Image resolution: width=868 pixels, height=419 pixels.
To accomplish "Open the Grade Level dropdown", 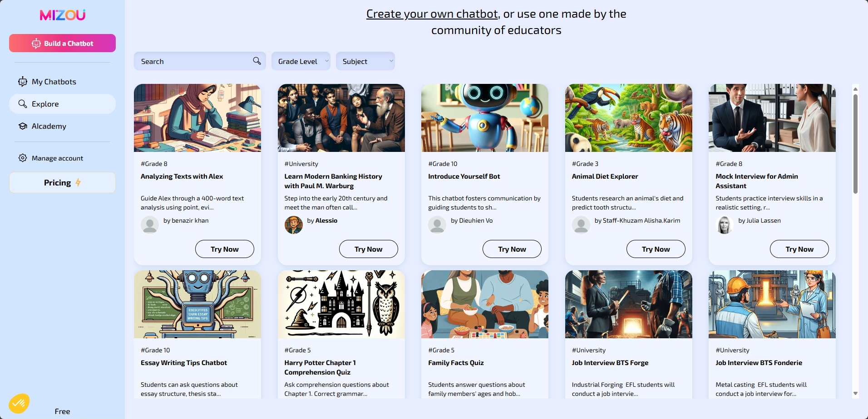I will tap(301, 61).
